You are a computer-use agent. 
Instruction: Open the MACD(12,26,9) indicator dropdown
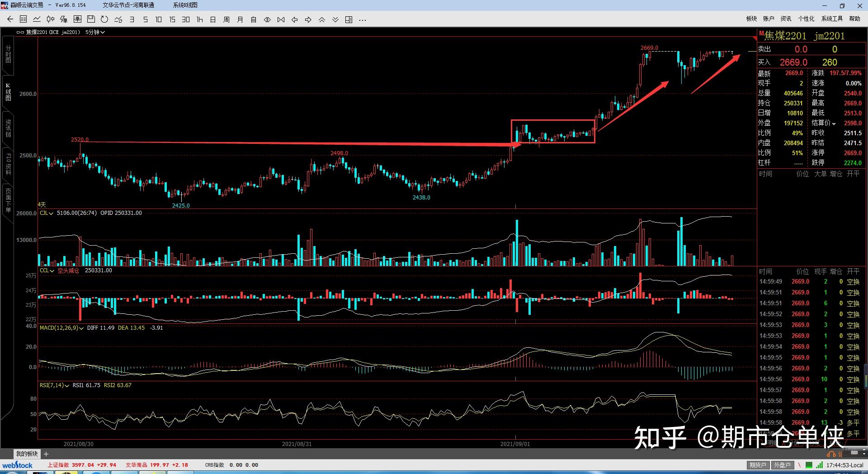tap(61, 328)
